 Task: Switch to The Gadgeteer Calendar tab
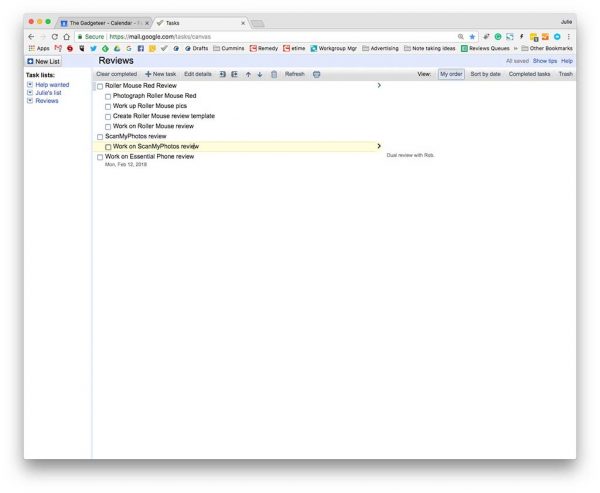tap(104, 23)
